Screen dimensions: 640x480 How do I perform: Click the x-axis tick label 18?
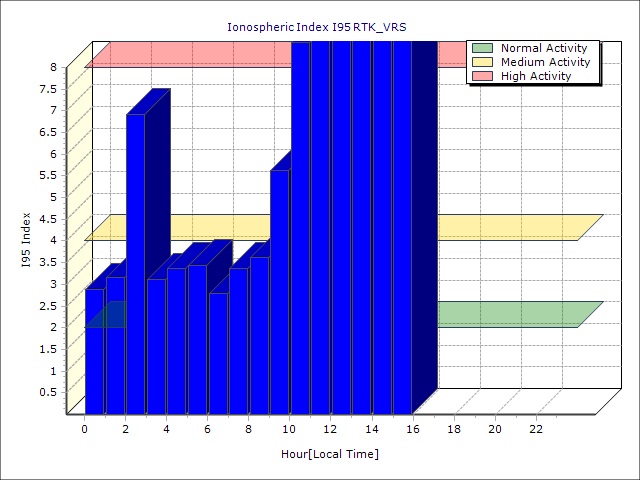[454, 429]
